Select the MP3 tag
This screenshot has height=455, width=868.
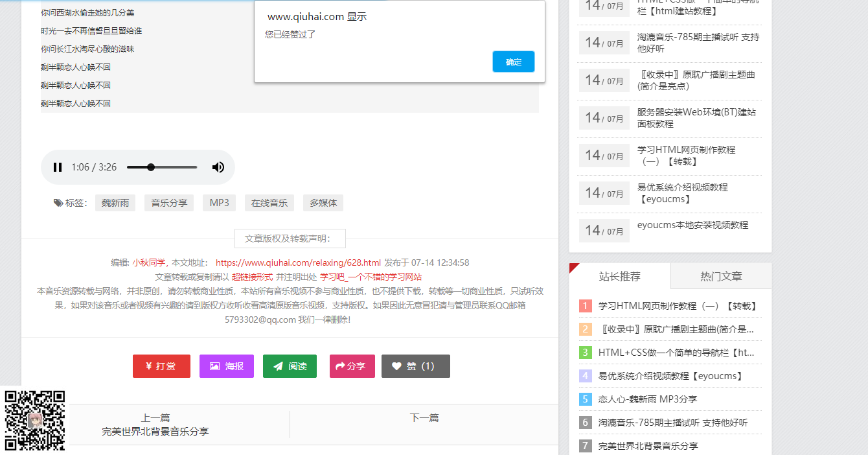click(x=219, y=202)
